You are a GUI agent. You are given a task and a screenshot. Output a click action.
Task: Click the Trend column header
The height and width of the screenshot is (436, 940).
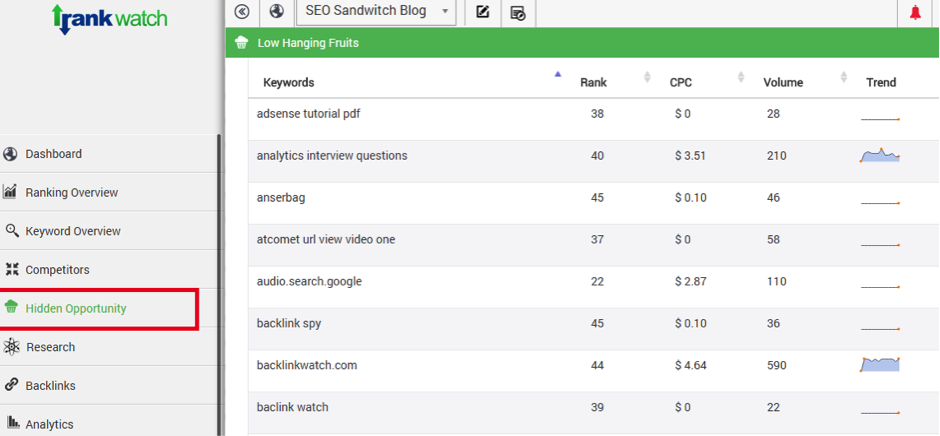881,83
